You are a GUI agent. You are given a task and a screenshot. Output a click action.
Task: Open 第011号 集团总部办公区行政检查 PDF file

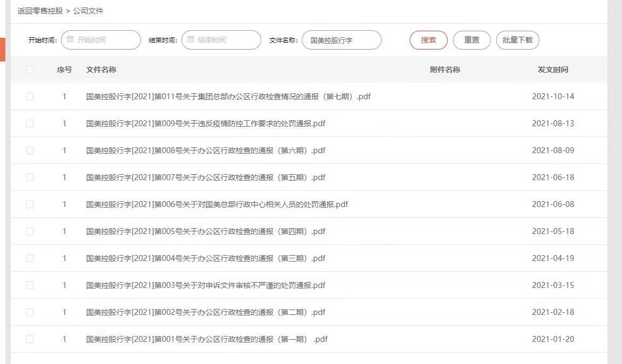pyautogui.click(x=228, y=97)
